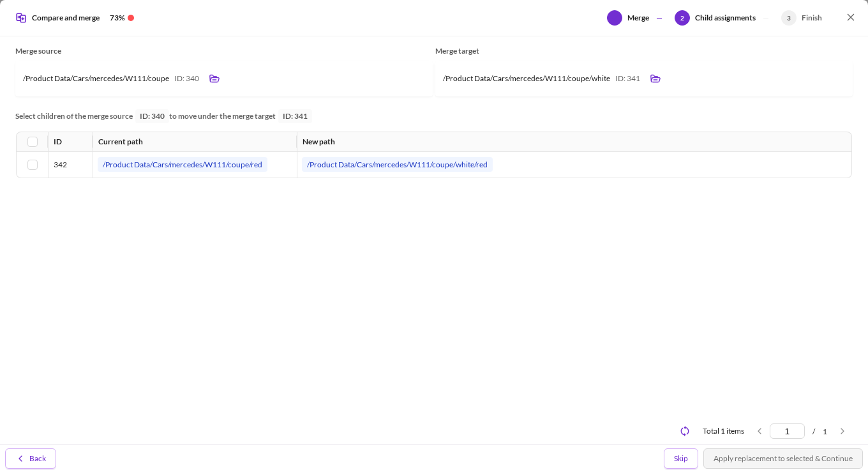Image resolution: width=868 pixels, height=472 pixels.
Task: Click the merge source path text
Action: 96,79
